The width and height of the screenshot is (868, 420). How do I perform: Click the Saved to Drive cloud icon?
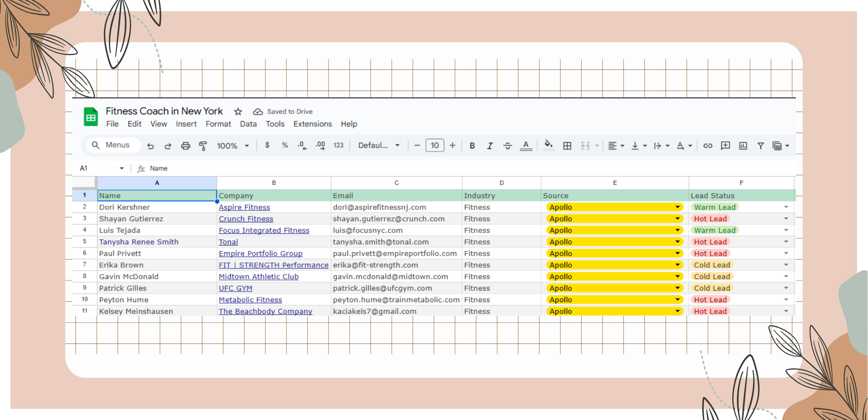pyautogui.click(x=258, y=112)
